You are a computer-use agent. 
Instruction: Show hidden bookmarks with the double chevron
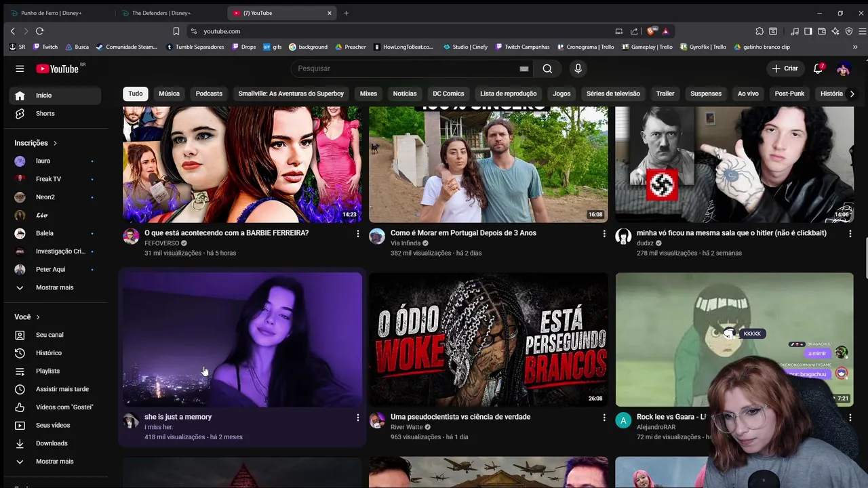(855, 47)
